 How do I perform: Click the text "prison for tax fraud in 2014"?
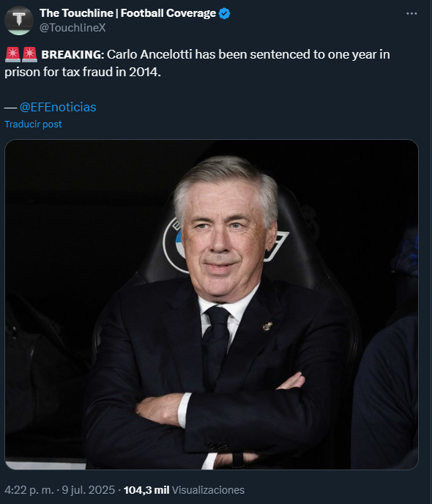point(81,72)
